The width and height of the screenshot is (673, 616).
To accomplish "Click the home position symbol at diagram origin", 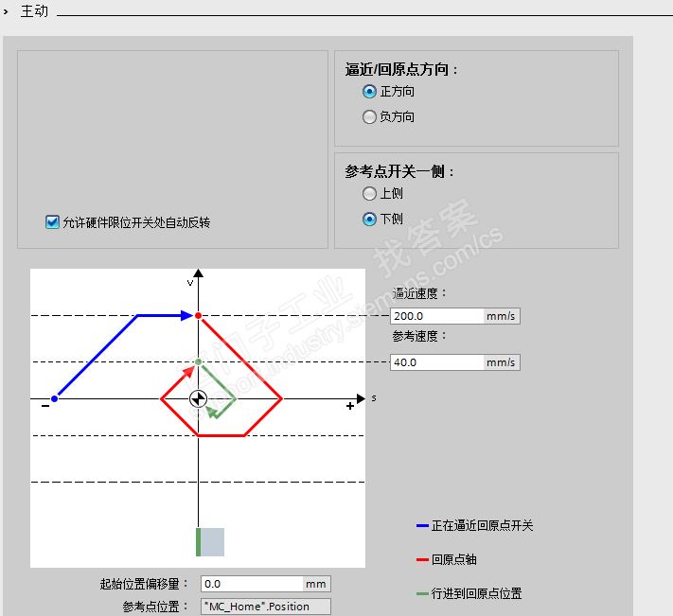I will [198, 399].
